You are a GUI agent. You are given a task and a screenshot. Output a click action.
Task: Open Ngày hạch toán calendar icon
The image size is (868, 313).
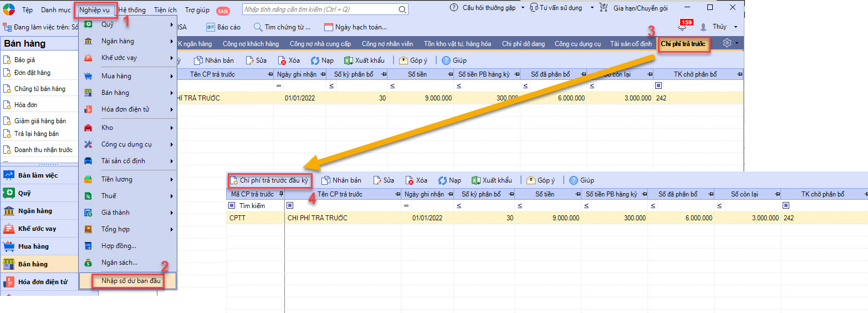point(329,27)
